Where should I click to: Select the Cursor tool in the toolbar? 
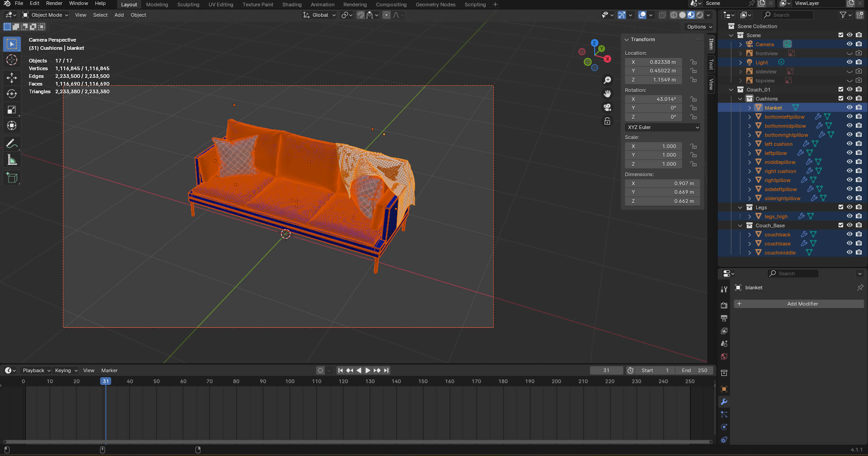click(x=12, y=60)
